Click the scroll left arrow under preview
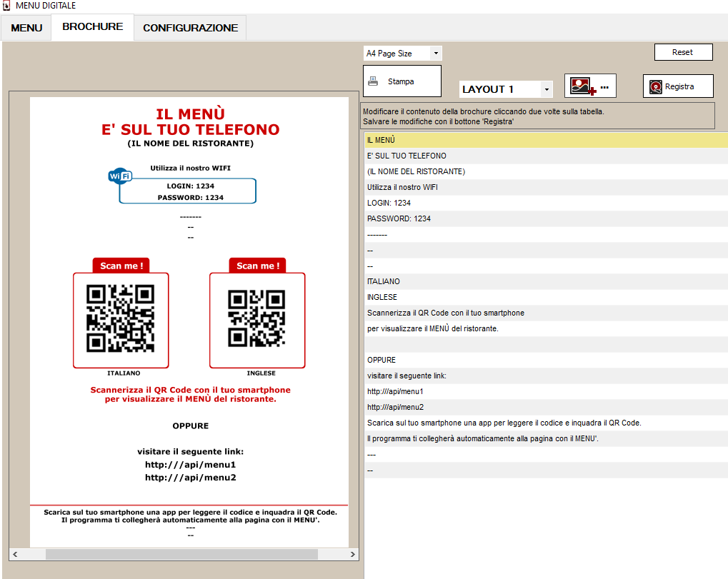This screenshot has height=579, width=728. [14, 555]
